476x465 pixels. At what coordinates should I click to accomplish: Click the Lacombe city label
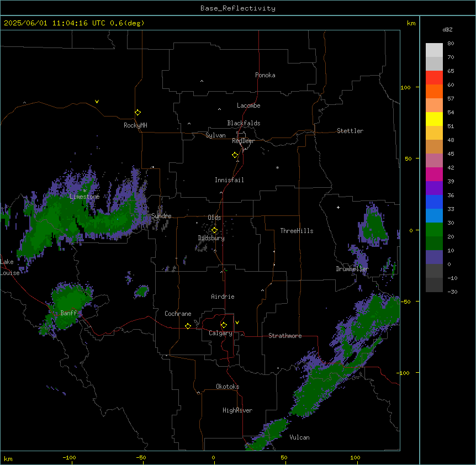click(248, 105)
